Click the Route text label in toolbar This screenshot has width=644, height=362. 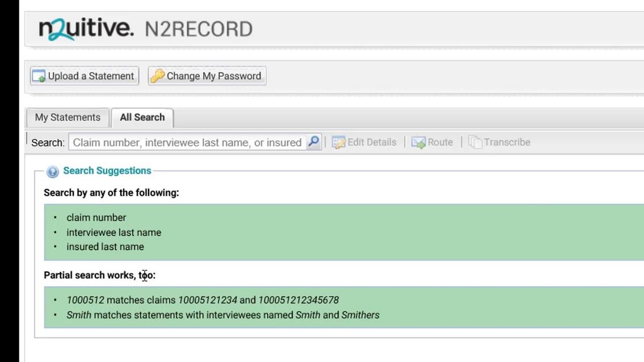(x=440, y=142)
